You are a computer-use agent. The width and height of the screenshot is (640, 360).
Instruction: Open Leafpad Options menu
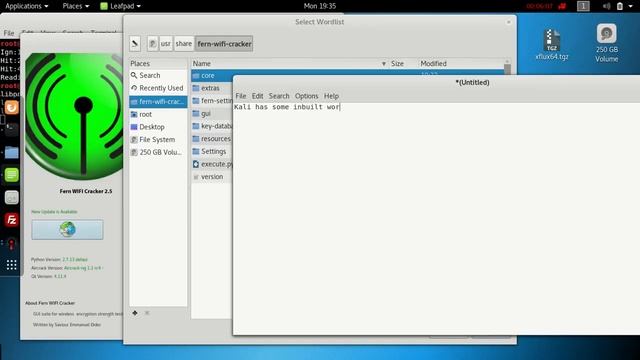coord(307,96)
